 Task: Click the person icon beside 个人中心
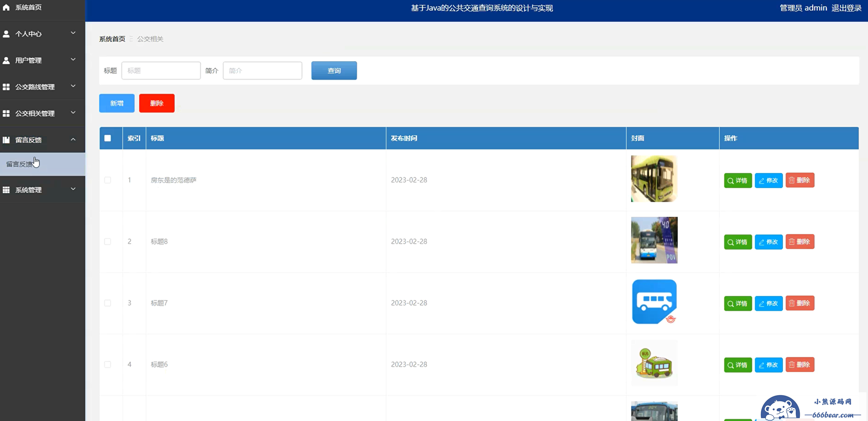coord(6,34)
